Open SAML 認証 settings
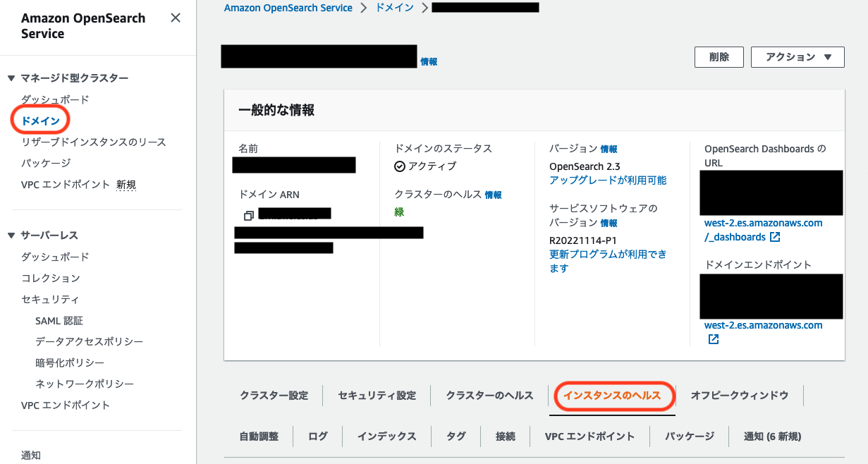 [x=59, y=320]
